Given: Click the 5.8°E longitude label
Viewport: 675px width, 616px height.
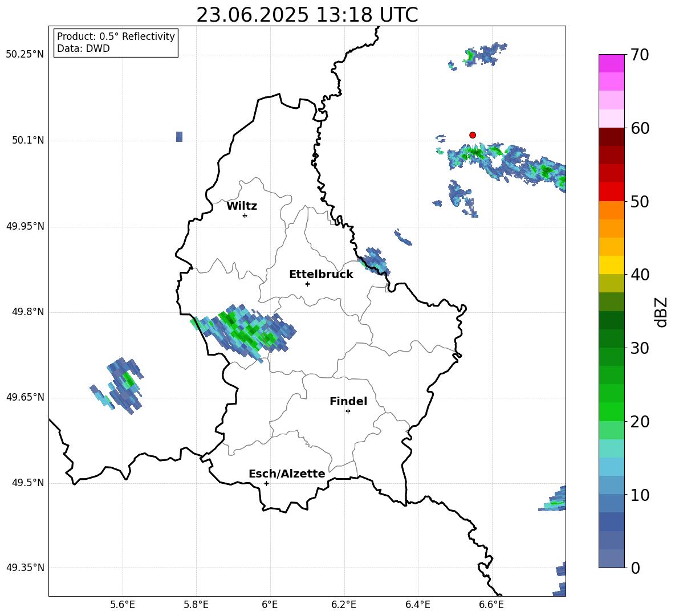Looking at the screenshot, I should pyautogui.click(x=196, y=605).
